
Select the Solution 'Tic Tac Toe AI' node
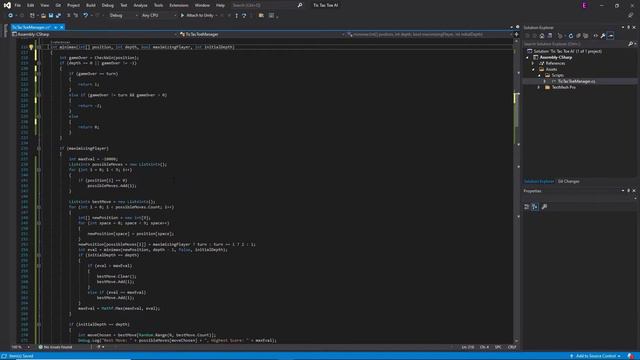pyautogui.click(x=567, y=51)
